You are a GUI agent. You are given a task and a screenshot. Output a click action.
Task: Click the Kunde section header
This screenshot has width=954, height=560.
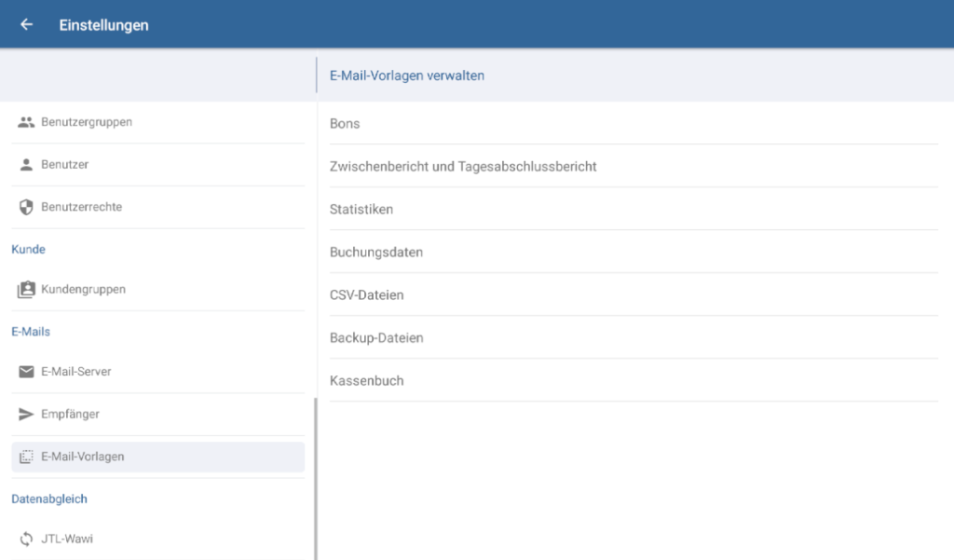pyautogui.click(x=28, y=249)
